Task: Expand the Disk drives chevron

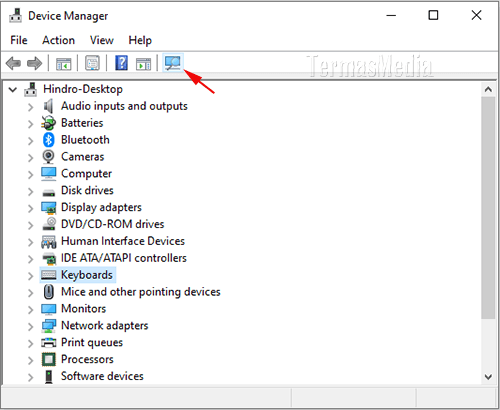Action: pyautogui.click(x=30, y=191)
